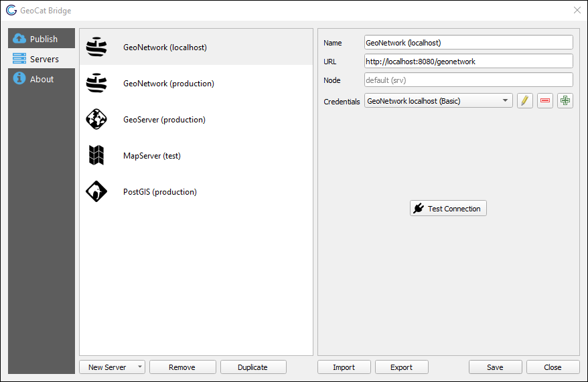Close the GeoCat Bridge window
This screenshot has height=382, width=588.
point(577,10)
